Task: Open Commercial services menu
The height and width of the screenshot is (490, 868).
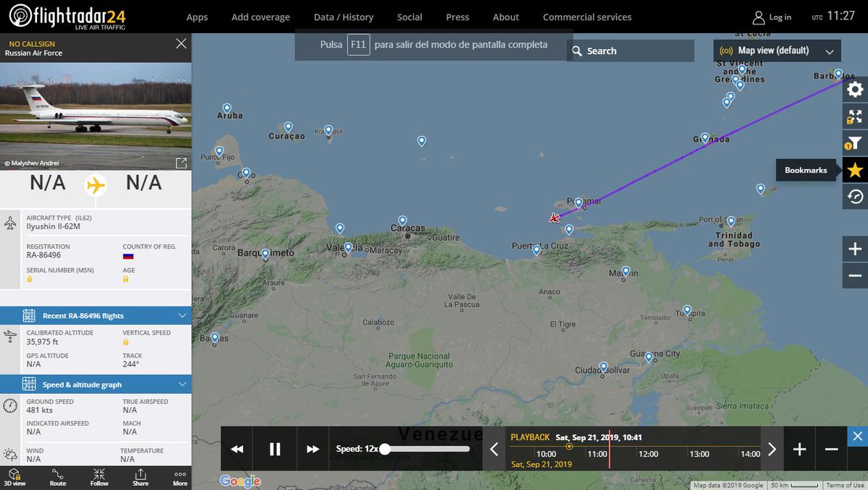Action: tap(587, 17)
